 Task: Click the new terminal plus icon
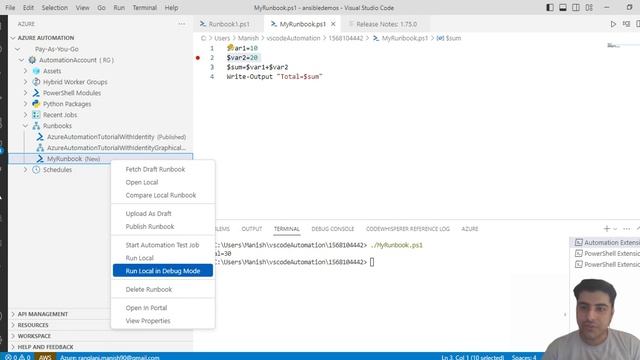pyautogui.click(x=607, y=229)
